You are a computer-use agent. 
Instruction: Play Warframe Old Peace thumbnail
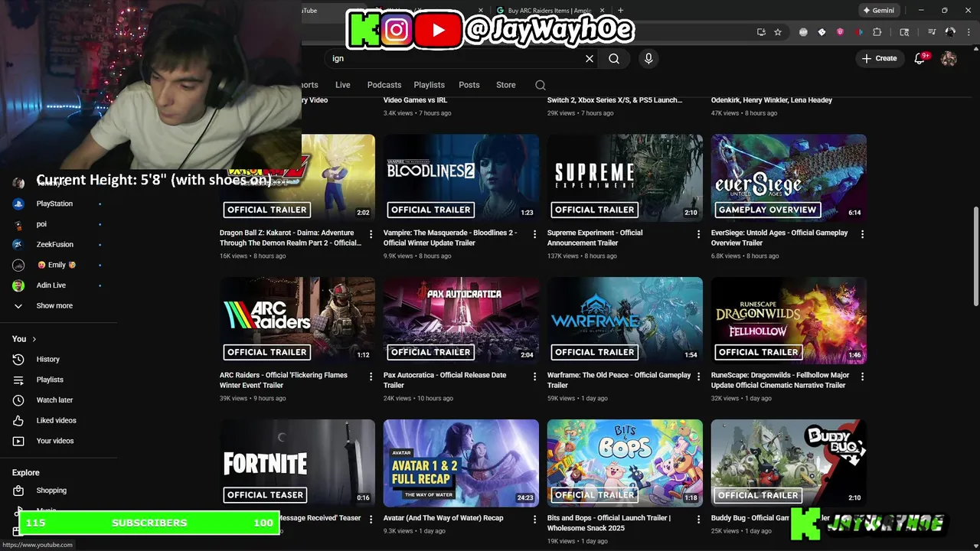(x=625, y=321)
